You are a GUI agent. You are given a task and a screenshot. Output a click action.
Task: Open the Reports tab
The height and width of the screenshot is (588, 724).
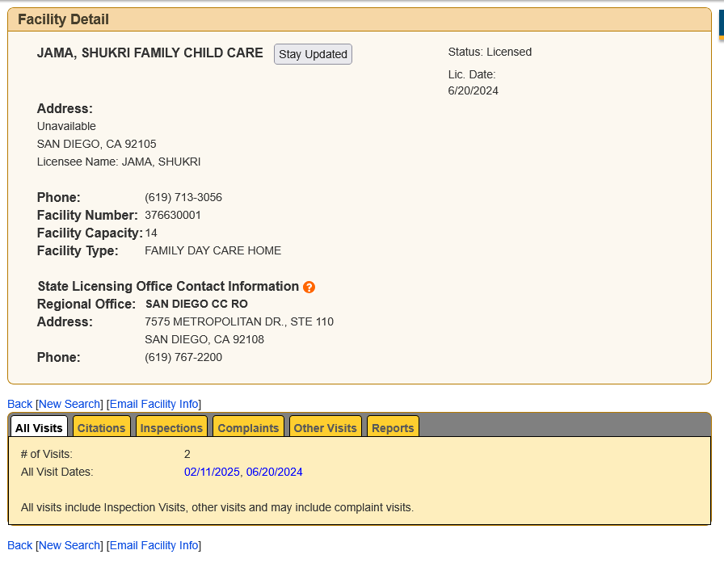393,427
